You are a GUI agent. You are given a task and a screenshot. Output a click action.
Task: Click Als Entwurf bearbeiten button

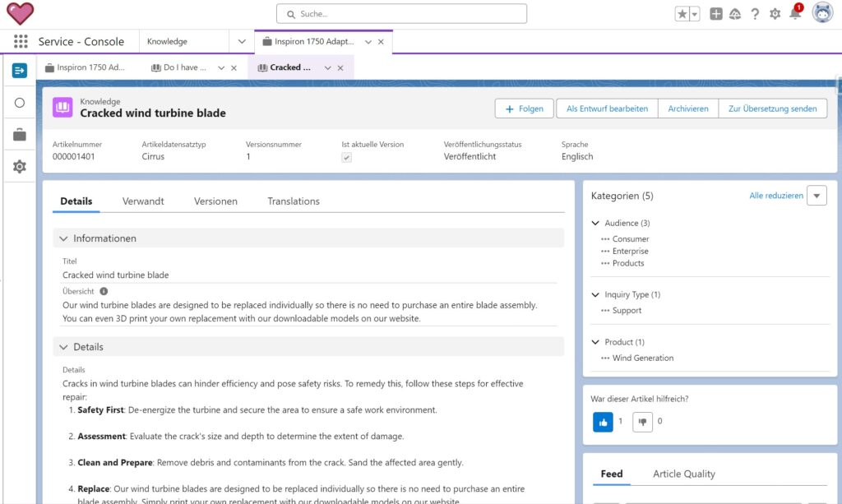coord(607,109)
